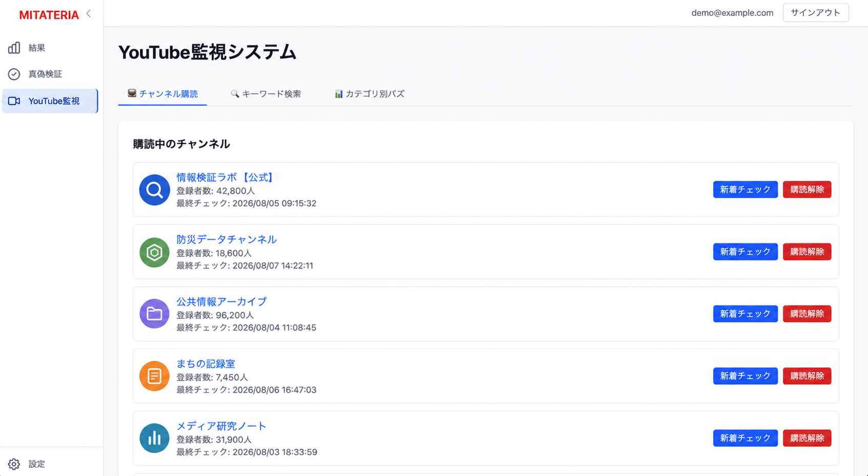
Task: Click 新着チェック for 公共情報アーカイブ
Action: [745, 314]
